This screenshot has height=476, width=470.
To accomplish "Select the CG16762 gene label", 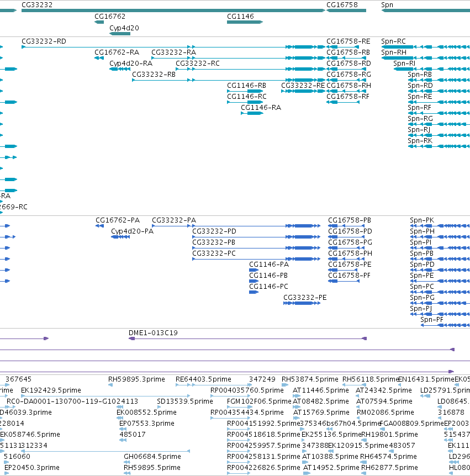I will pos(110,17).
